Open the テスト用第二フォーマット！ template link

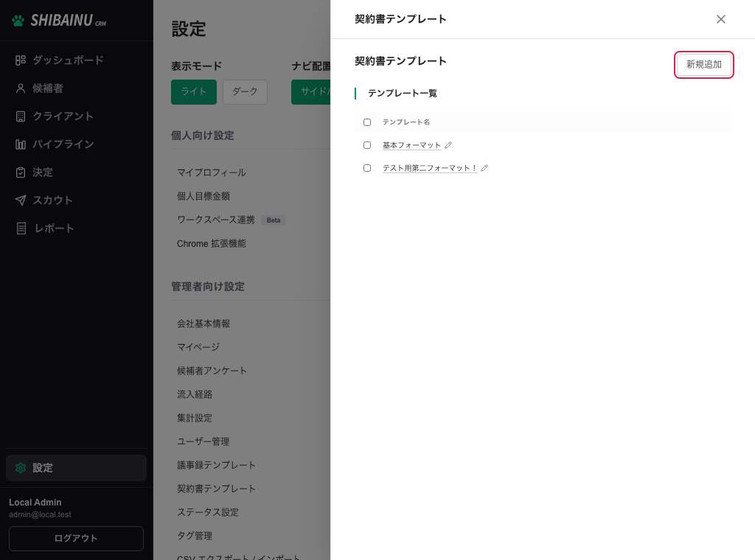pos(430,168)
